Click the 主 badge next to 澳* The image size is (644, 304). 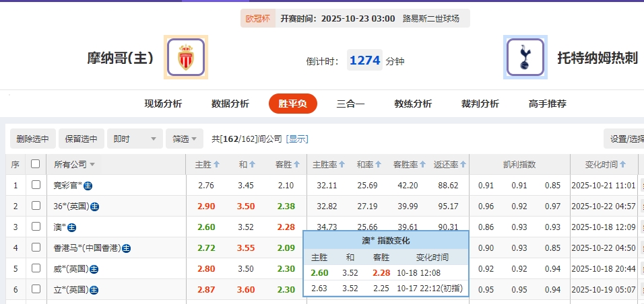coord(72,228)
